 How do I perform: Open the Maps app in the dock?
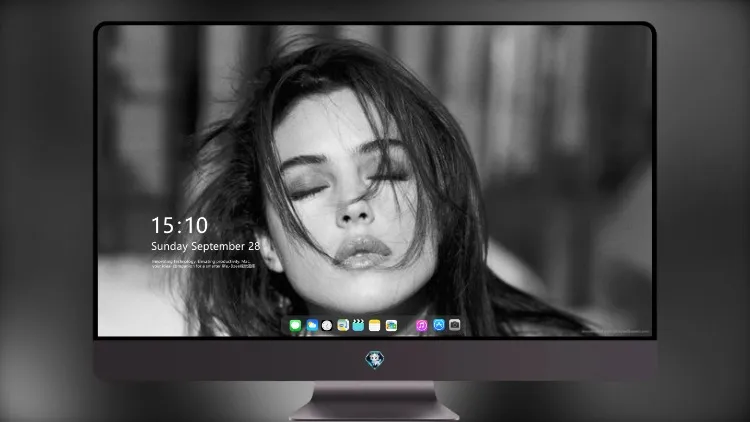(343, 326)
